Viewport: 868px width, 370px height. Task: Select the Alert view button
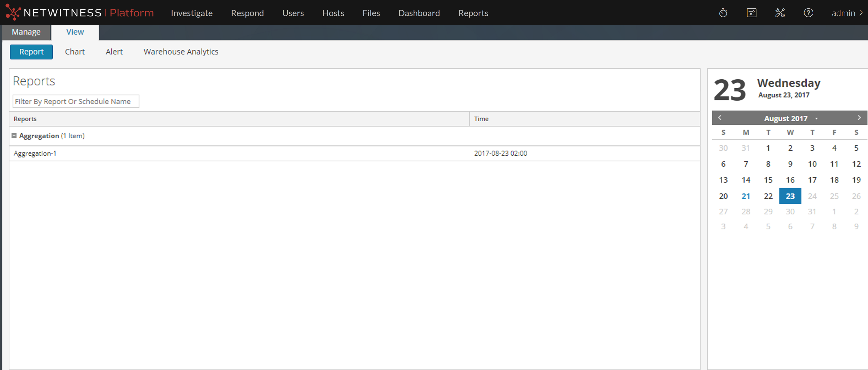click(x=114, y=52)
